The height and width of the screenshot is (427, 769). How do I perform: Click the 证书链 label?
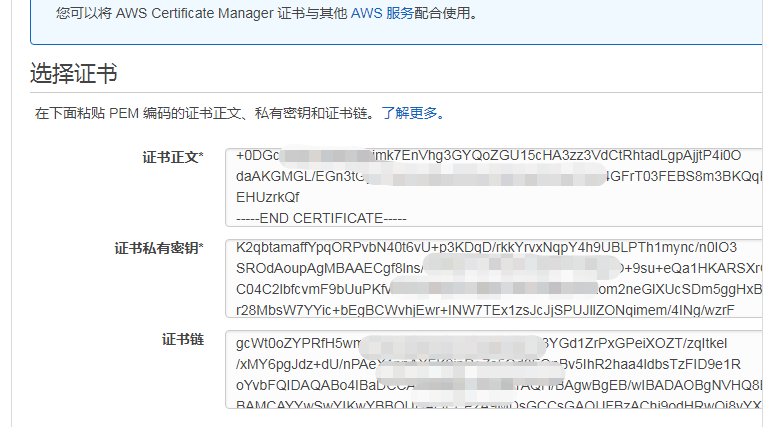[x=183, y=339]
